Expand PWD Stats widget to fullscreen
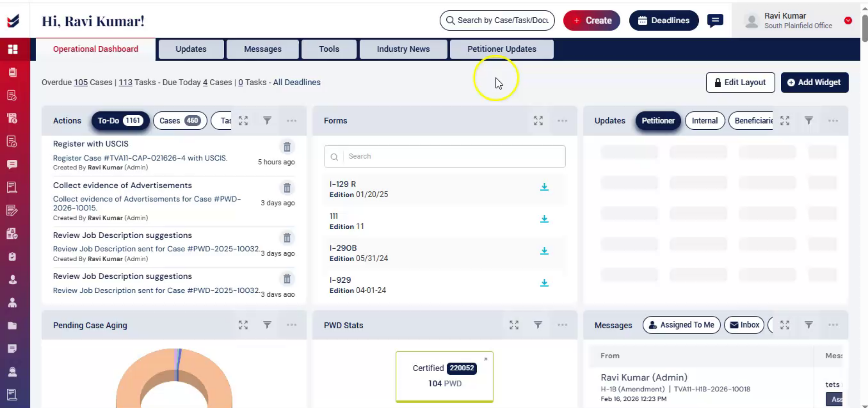Viewport: 868px width, 408px height. click(514, 325)
